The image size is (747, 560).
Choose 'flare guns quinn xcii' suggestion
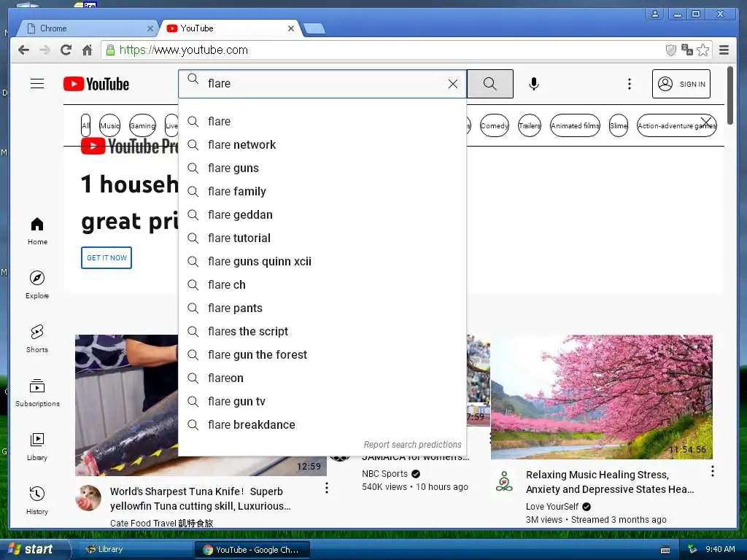point(322,262)
